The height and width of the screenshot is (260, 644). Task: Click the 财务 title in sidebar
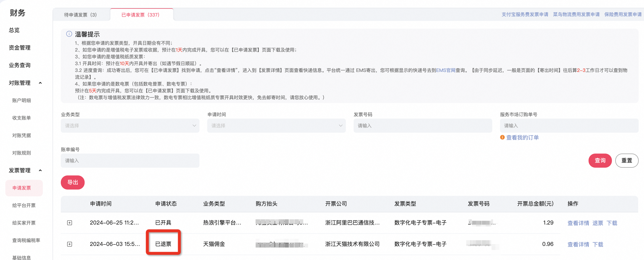[x=18, y=13]
